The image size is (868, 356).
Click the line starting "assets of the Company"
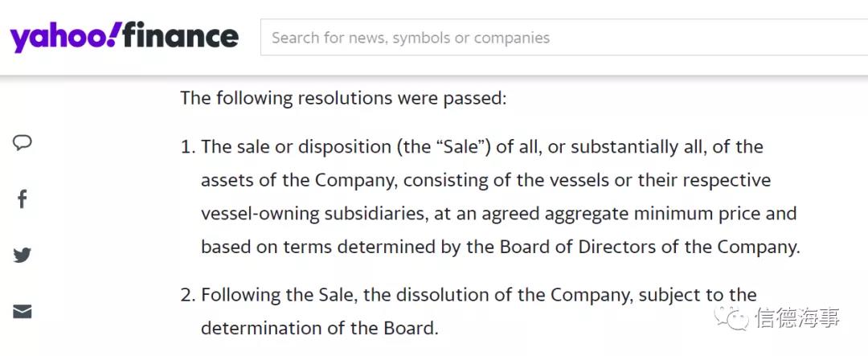pyautogui.click(x=485, y=180)
